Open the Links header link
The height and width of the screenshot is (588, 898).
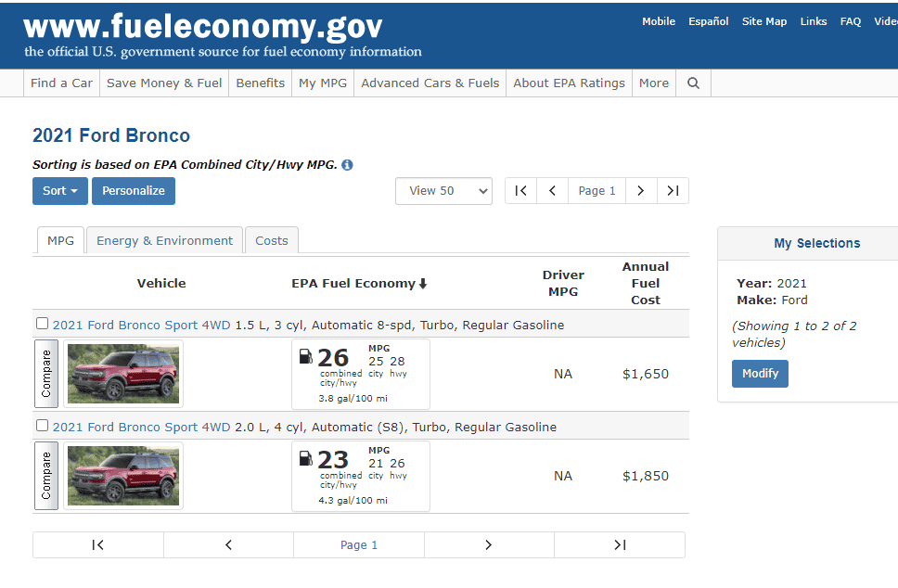tap(814, 21)
